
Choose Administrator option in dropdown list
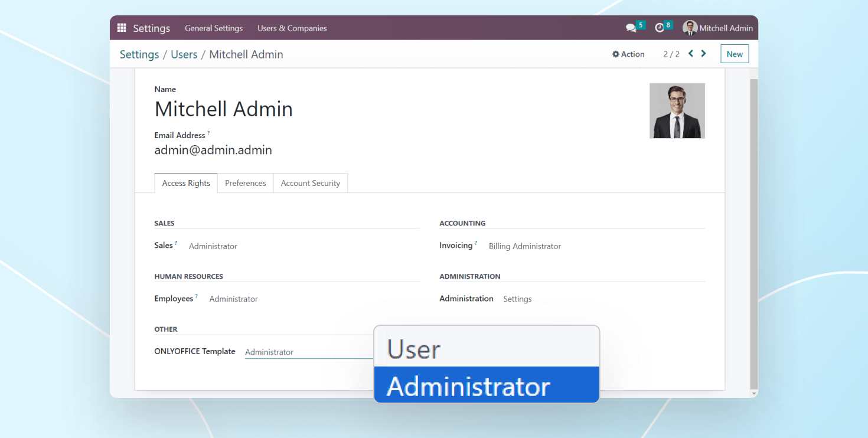[x=487, y=386]
